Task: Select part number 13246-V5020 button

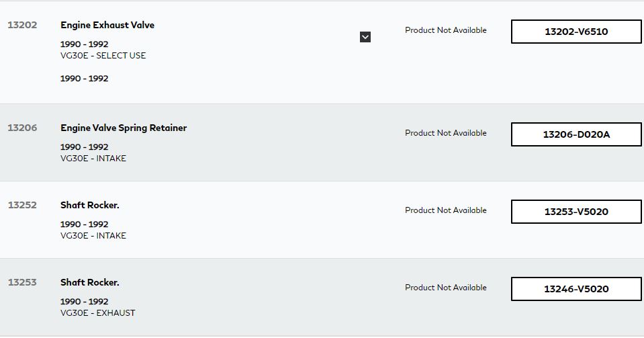Action: (576, 289)
